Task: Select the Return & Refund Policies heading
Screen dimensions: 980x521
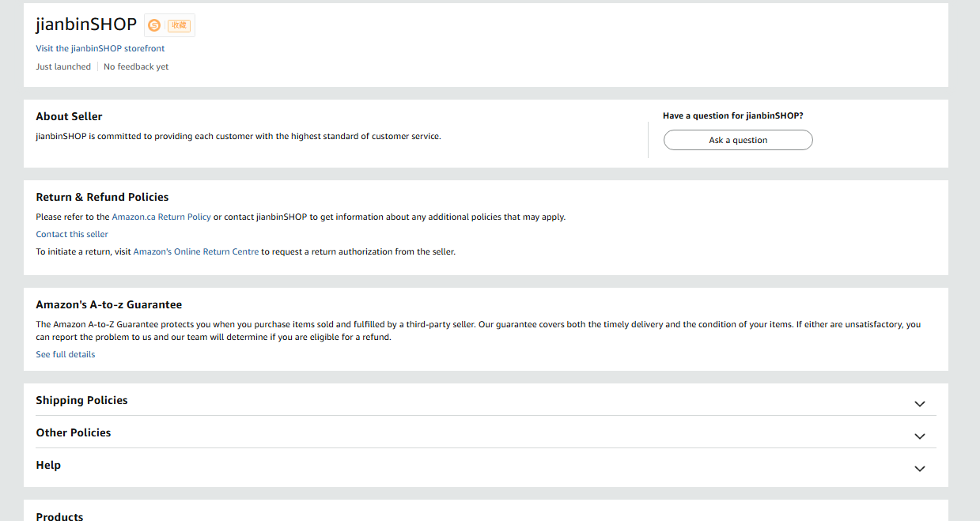Action: tap(102, 197)
